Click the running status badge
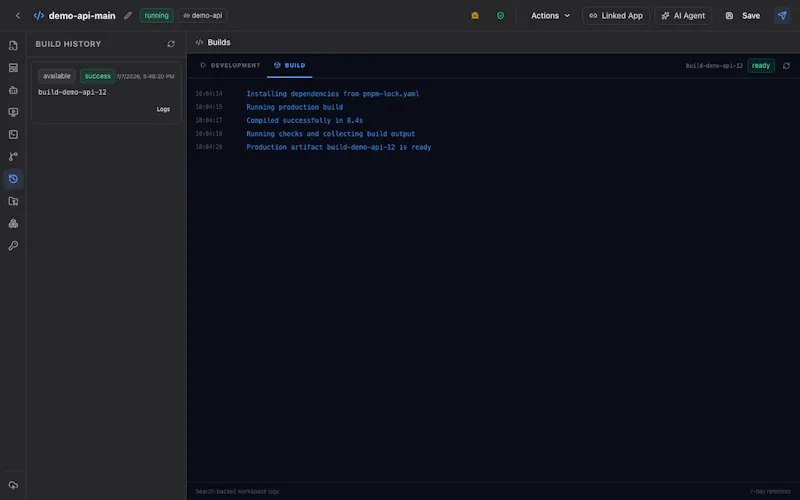 coord(157,15)
